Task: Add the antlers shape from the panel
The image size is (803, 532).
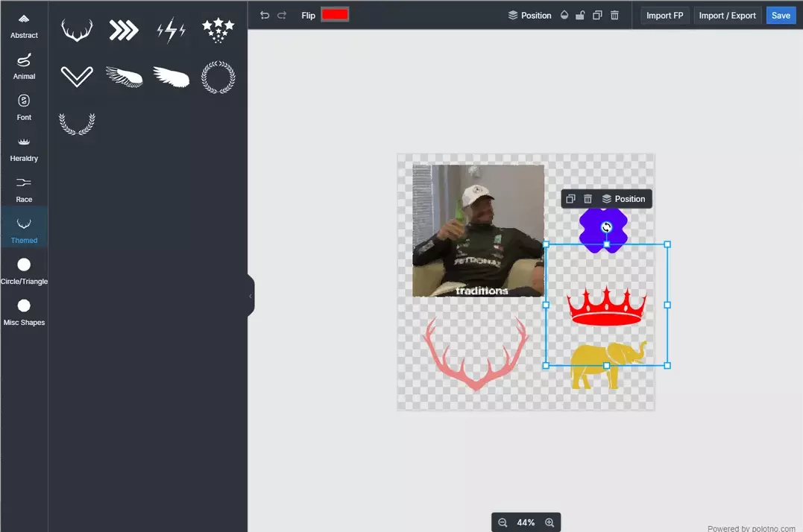Action: (x=77, y=31)
